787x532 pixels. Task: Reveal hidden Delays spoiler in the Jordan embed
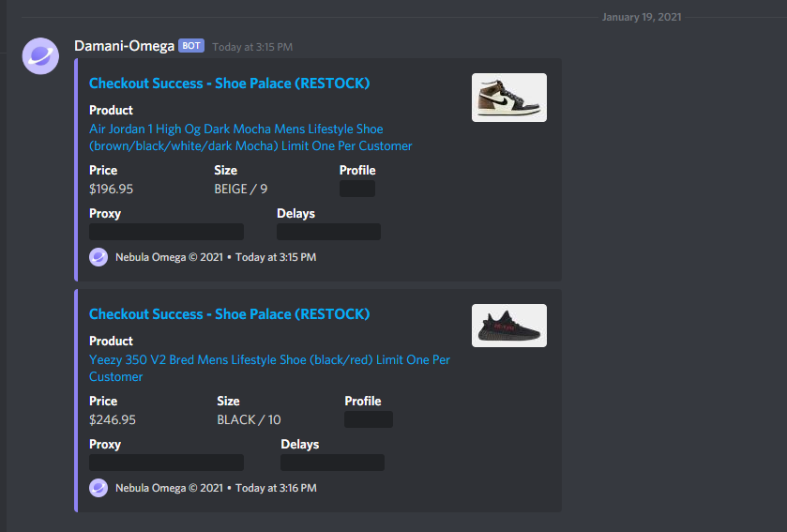328,232
